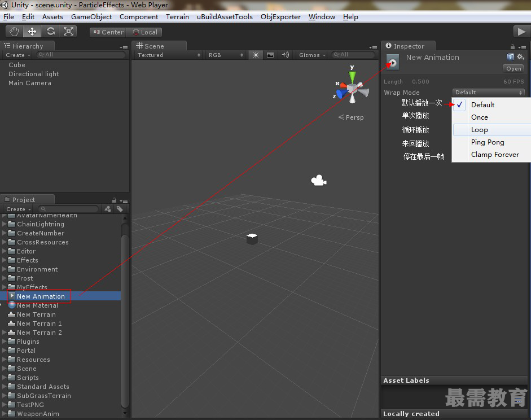Expand the Standard Assets folder
The image size is (531, 420).
pos(4,387)
